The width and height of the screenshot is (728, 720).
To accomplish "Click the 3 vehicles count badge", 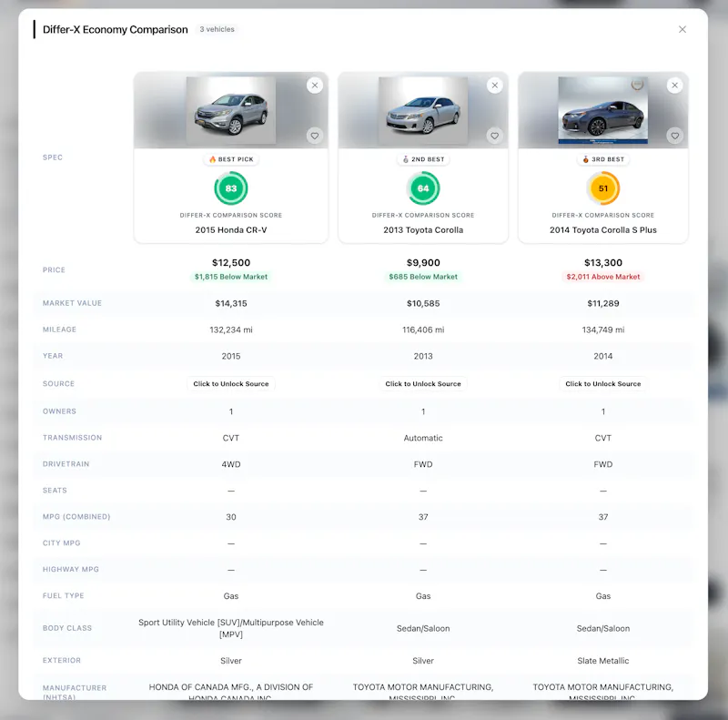I will (x=217, y=29).
